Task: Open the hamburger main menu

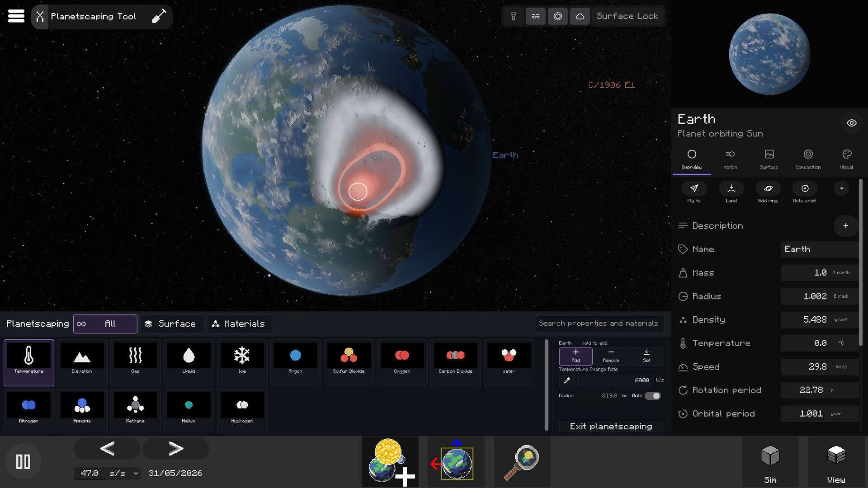Action: tap(16, 16)
